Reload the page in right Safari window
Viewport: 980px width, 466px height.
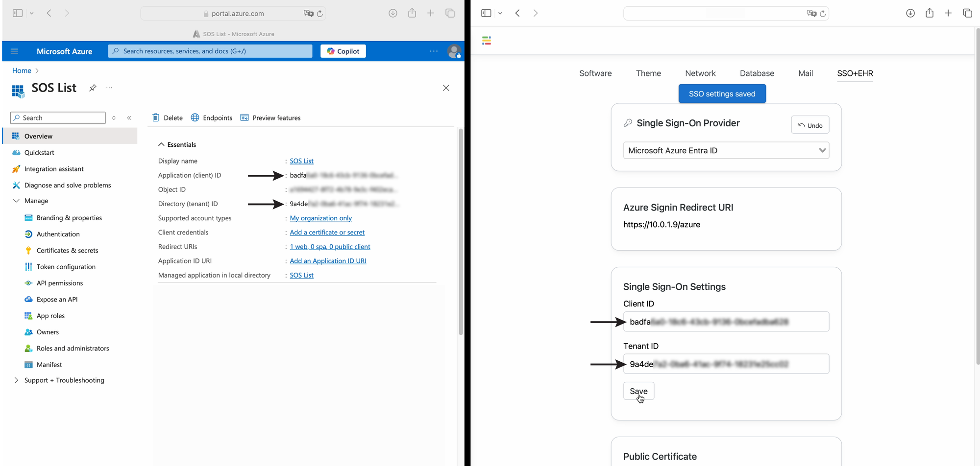pyautogui.click(x=823, y=14)
